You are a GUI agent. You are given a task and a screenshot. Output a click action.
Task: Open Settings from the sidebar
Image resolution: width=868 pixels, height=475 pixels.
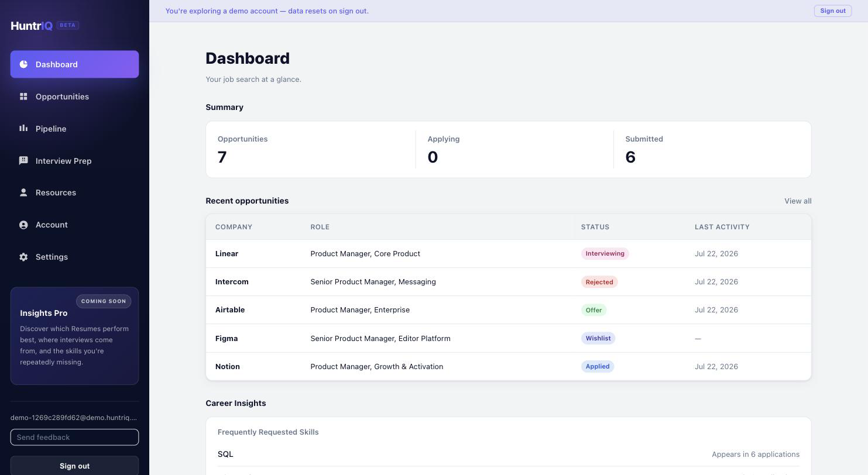coord(74,257)
